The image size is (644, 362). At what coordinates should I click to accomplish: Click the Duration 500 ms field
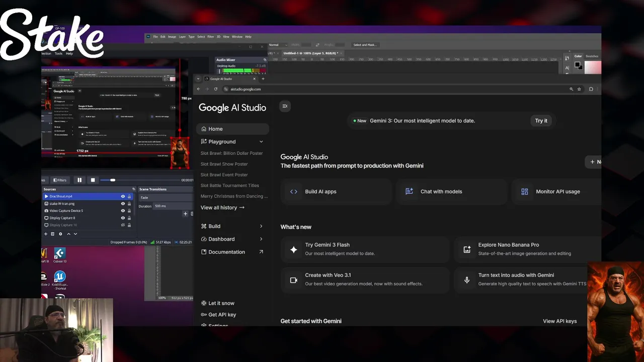pos(173,206)
